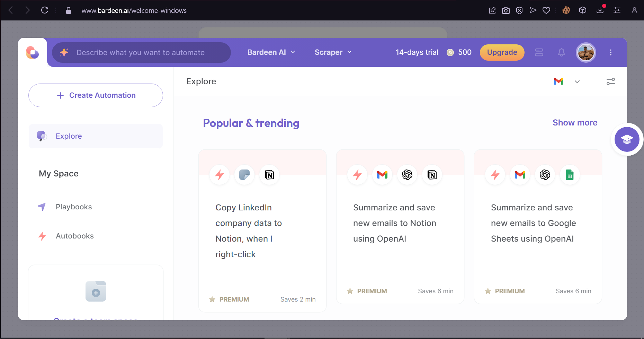This screenshot has width=644, height=339.
Task: Click the Describe what you want to automate field
Action: pyautogui.click(x=141, y=52)
